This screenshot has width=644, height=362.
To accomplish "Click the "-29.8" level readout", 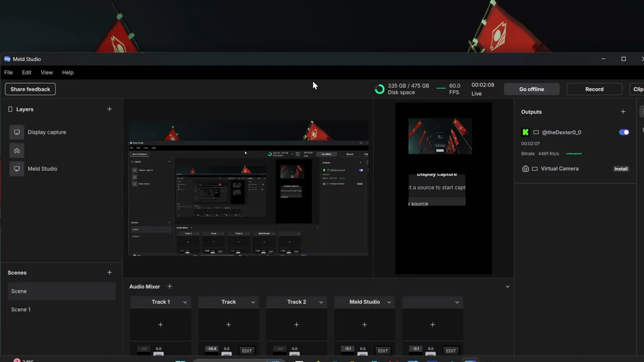I will [x=212, y=349].
